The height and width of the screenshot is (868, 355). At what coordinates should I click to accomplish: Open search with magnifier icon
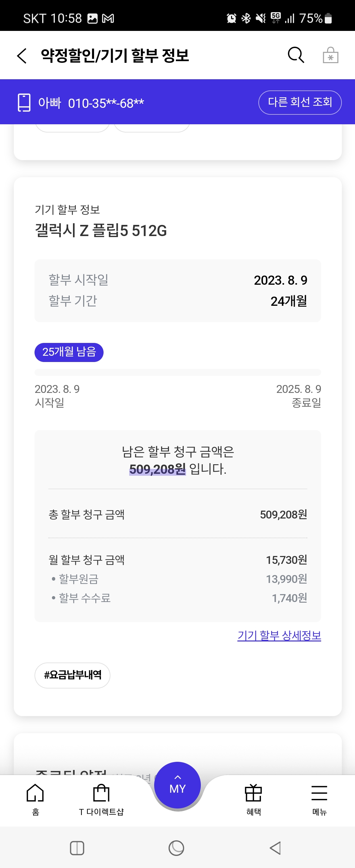296,55
